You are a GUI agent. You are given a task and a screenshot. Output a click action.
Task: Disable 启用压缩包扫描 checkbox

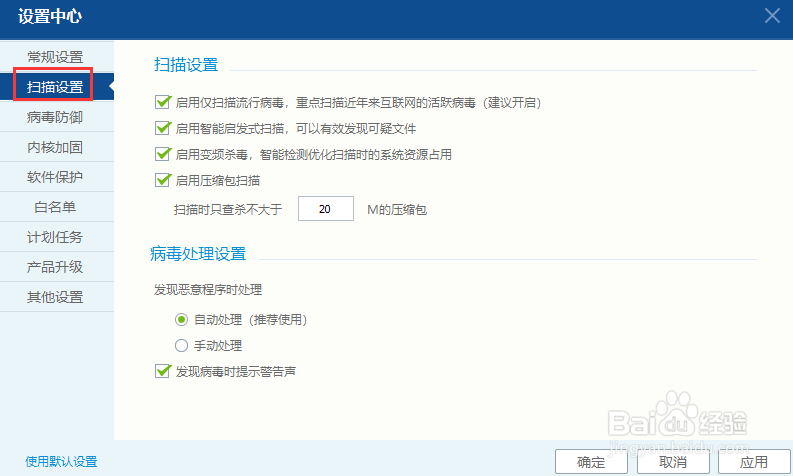point(163,180)
